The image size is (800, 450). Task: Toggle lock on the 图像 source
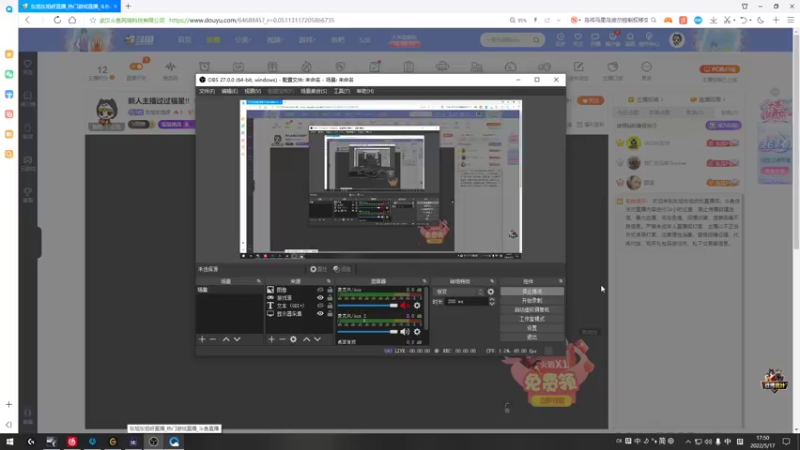[x=330, y=290]
